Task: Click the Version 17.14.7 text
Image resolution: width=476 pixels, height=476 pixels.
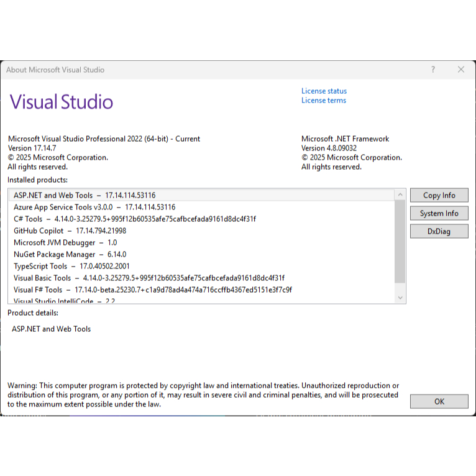Action: coord(32,148)
